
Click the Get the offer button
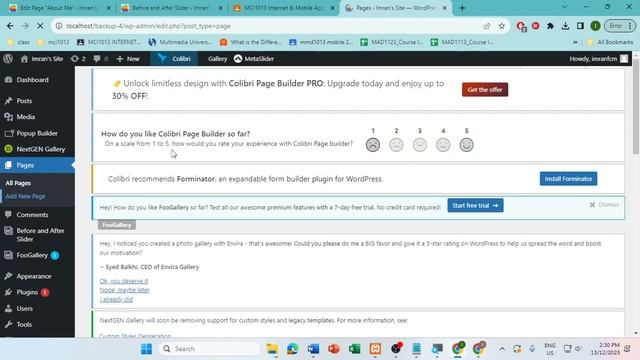coord(485,89)
